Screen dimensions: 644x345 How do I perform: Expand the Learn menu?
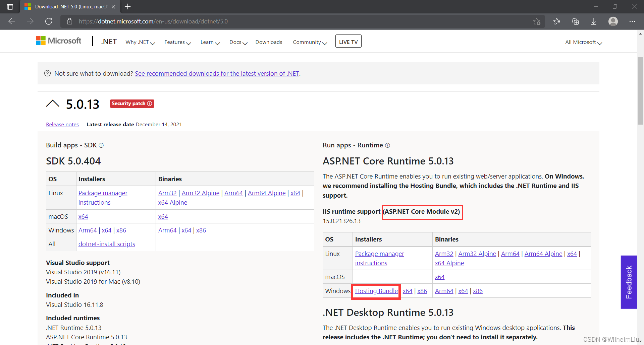point(210,42)
